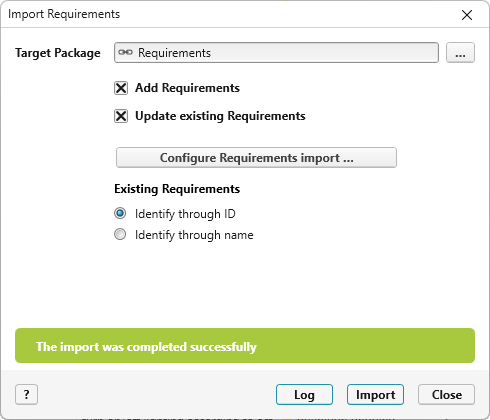Uncheck the Add Requirements checkbox
The height and width of the screenshot is (420, 490).
tap(121, 88)
